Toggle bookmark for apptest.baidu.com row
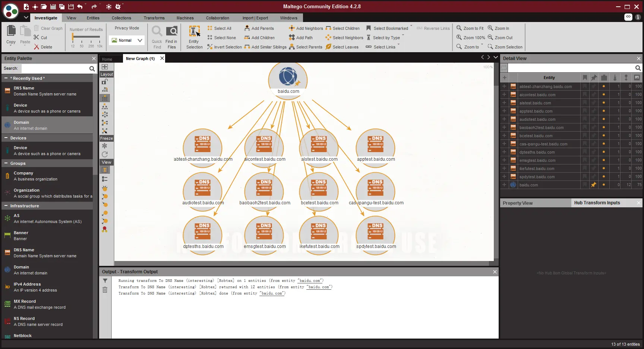This screenshot has width=644, height=349. [x=585, y=111]
